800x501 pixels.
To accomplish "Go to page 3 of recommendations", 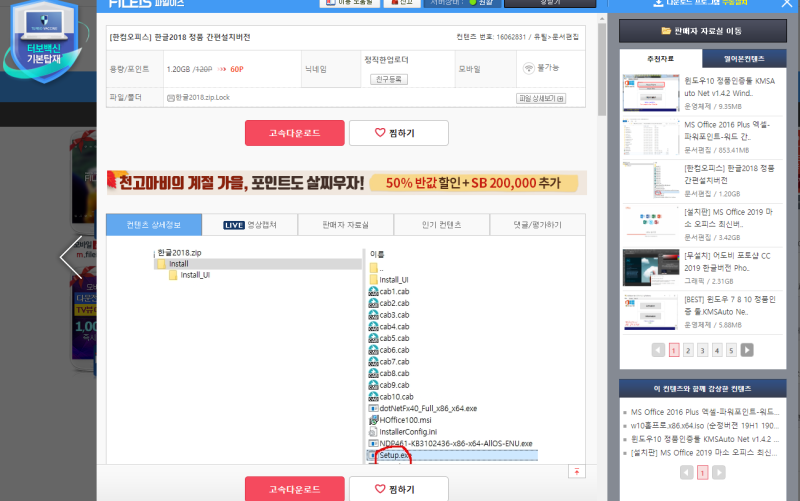I will (703, 350).
